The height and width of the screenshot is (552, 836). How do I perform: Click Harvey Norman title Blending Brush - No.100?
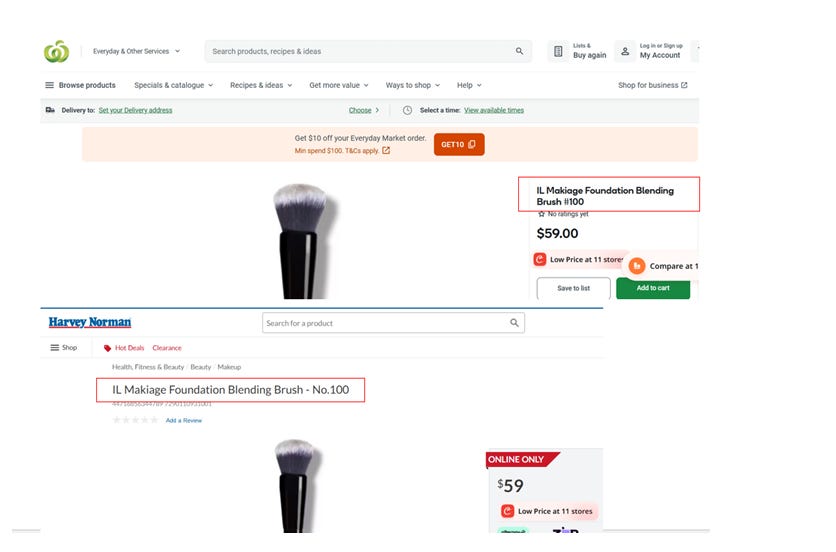(x=230, y=390)
